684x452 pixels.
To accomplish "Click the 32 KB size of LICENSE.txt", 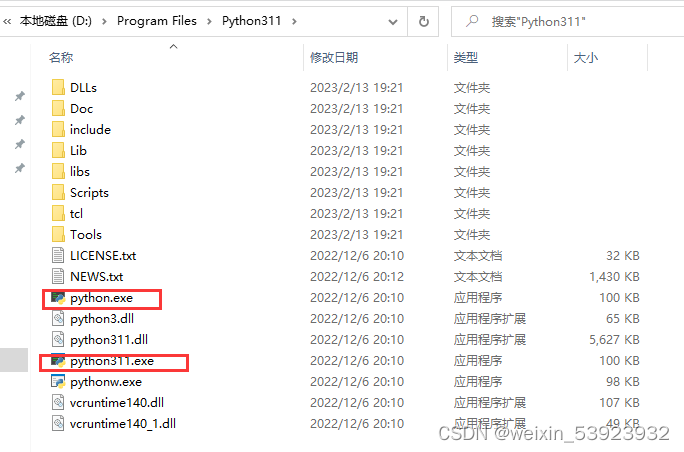I will coord(622,255).
